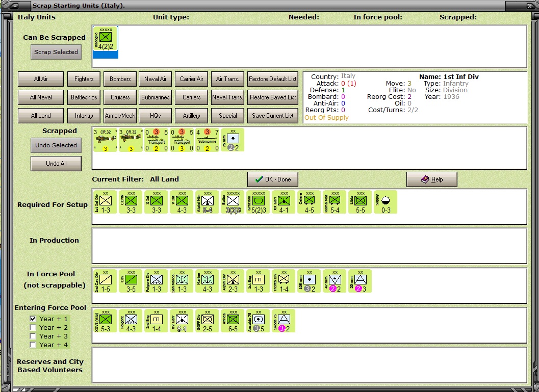Filter units by All Naval
This screenshot has height=392, width=539.
41,97
